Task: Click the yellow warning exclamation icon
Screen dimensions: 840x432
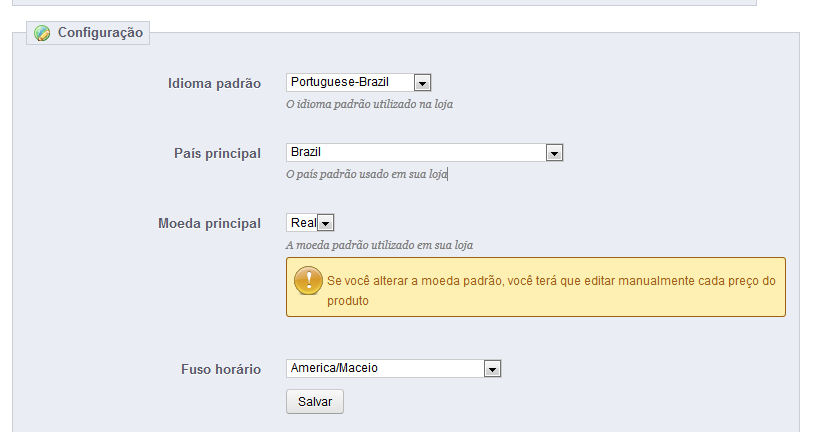Action: pyautogui.click(x=309, y=280)
